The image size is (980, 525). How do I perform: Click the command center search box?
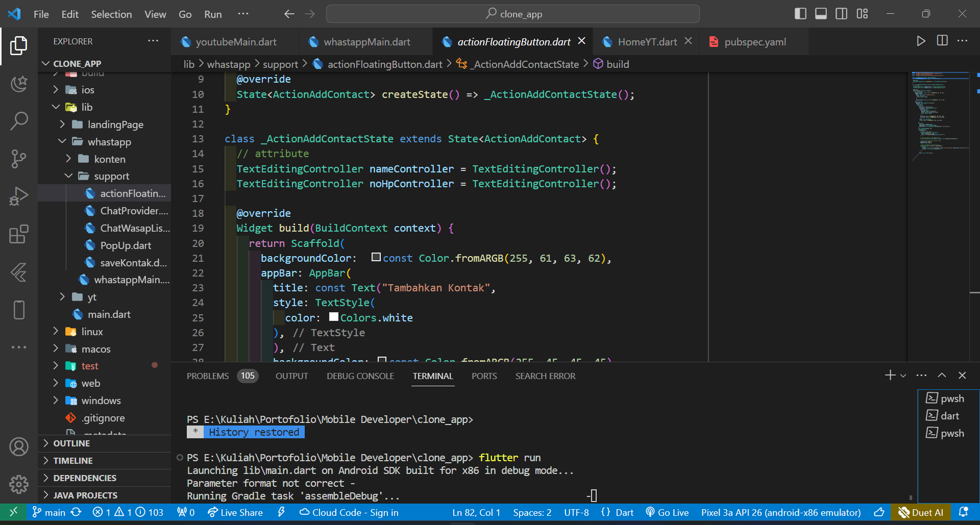(x=512, y=14)
